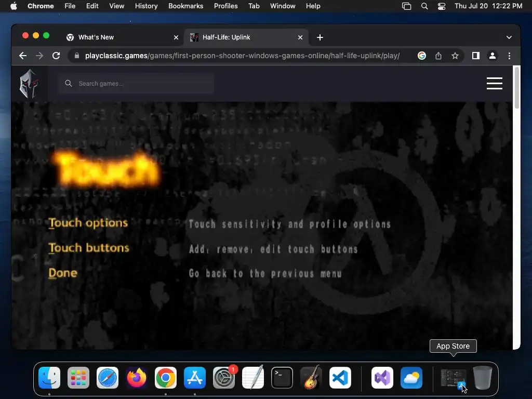Open Spotlight search in menu bar
Image resolution: width=532 pixels, height=399 pixels.
(x=424, y=6)
